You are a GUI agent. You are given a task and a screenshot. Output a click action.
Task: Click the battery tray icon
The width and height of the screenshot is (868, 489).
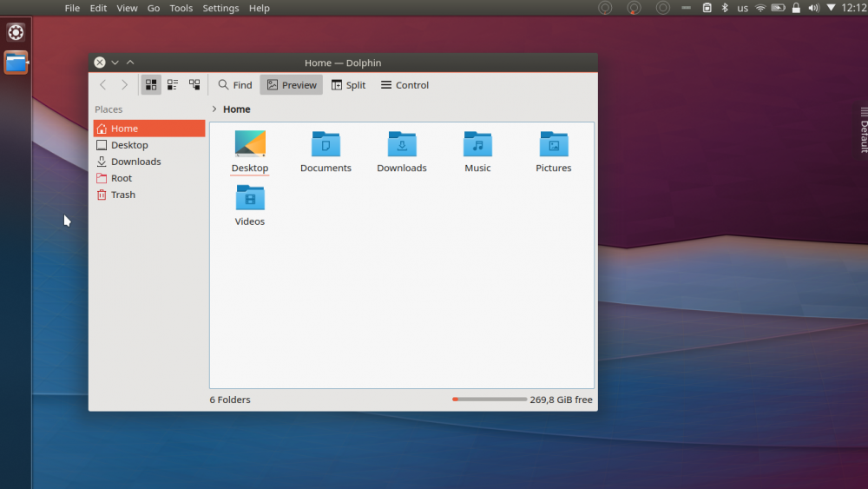click(779, 8)
